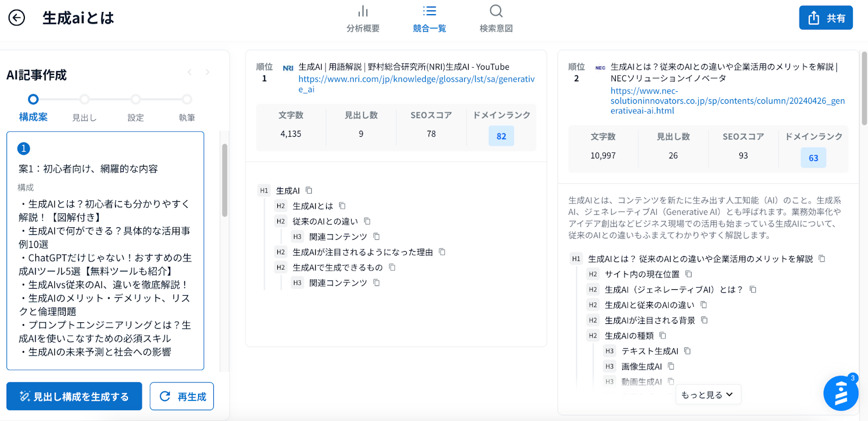Click the SEOスコア 78 value

[x=431, y=133]
